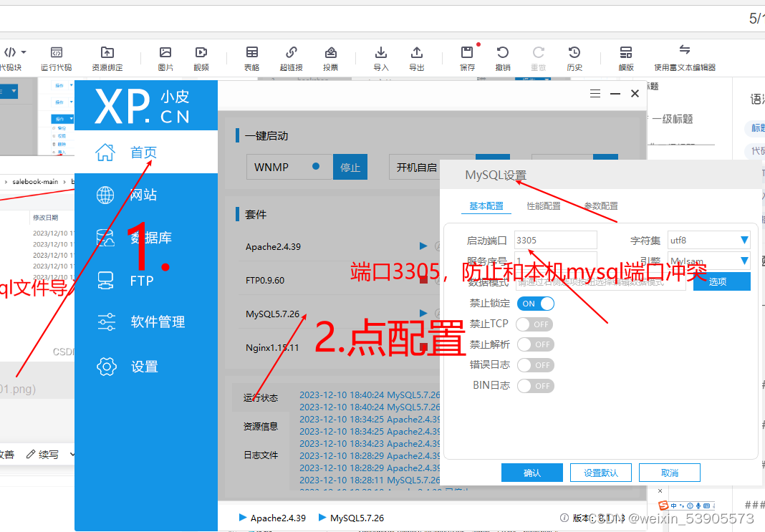Open the 字符集 utf8 dropdown
Viewport: 765px width, 532px height.
tap(709, 240)
